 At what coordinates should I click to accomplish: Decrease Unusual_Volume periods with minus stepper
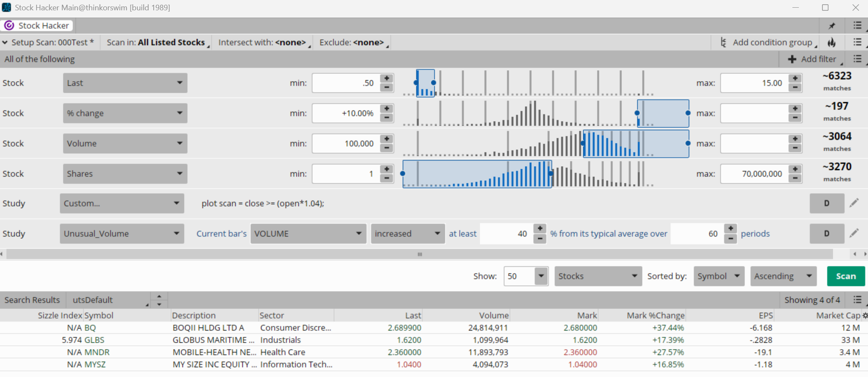coord(731,239)
